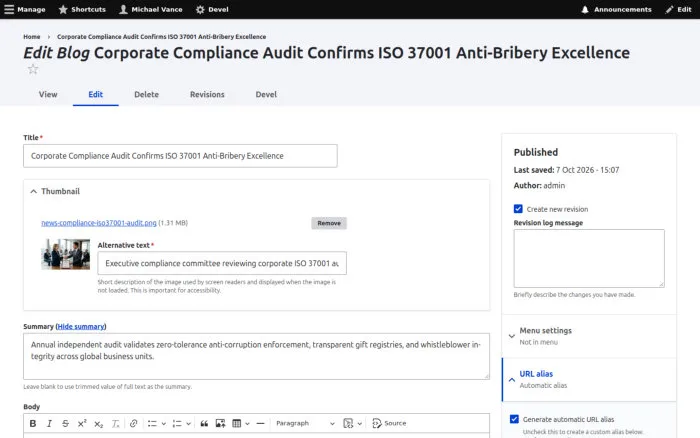Image resolution: width=700 pixels, height=438 pixels.
Task: Open Paragraph heading format dropdown
Action: (x=305, y=423)
